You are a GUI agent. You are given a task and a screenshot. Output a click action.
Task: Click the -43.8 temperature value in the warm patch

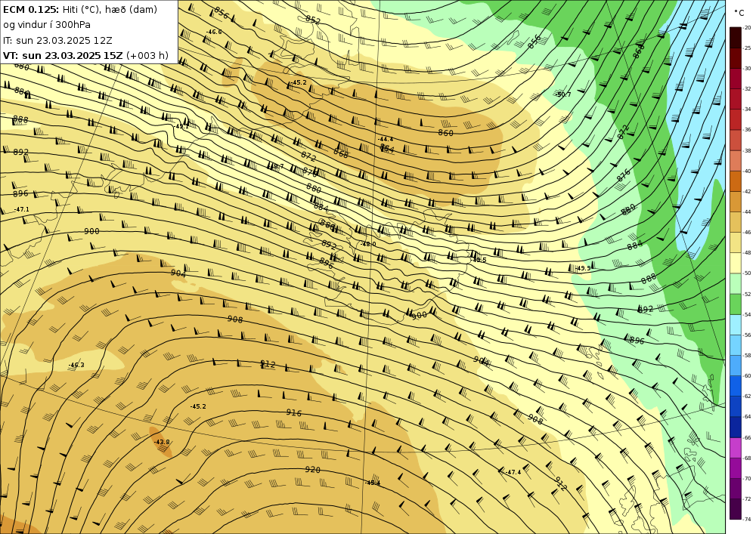[162, 442]
